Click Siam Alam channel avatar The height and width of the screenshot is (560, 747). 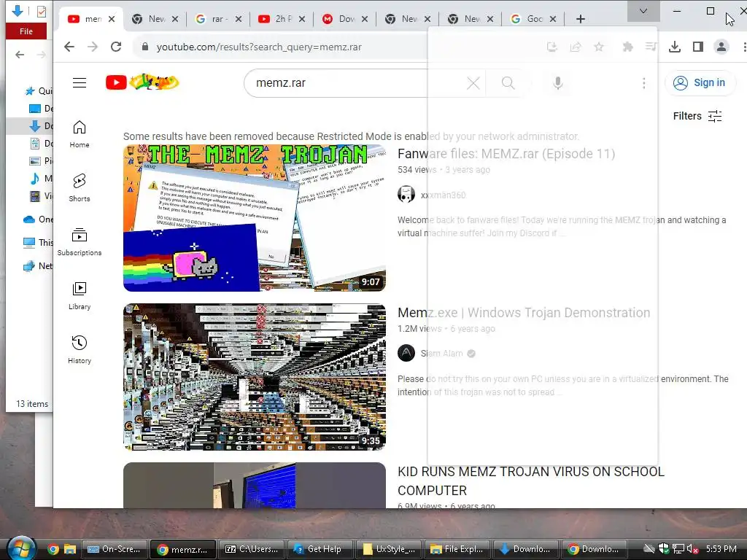406,354
